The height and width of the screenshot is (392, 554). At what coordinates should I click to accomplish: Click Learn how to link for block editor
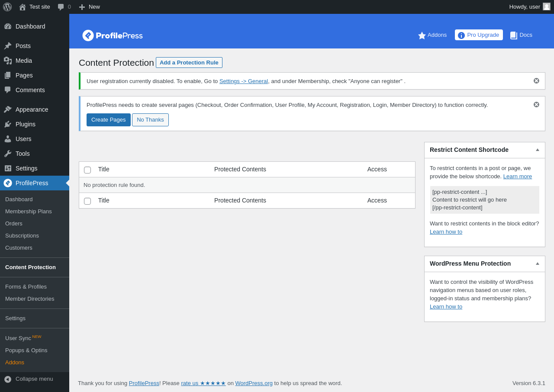coord(446,231)
